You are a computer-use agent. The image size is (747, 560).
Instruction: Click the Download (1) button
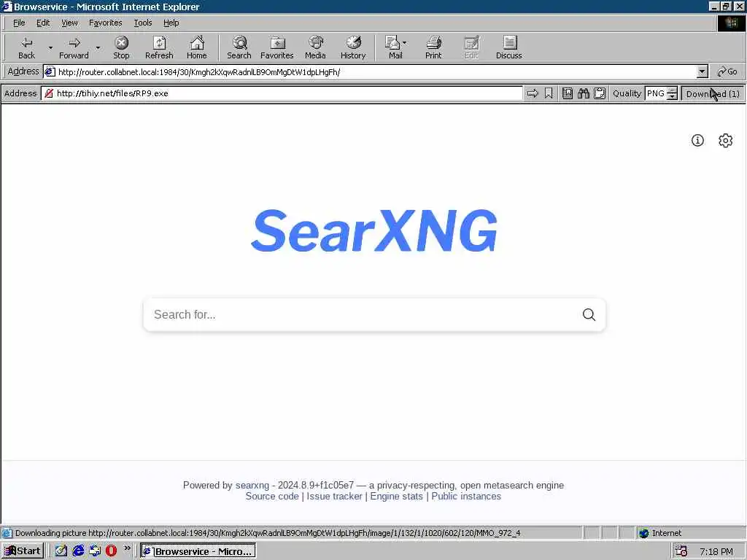point(713,94)
